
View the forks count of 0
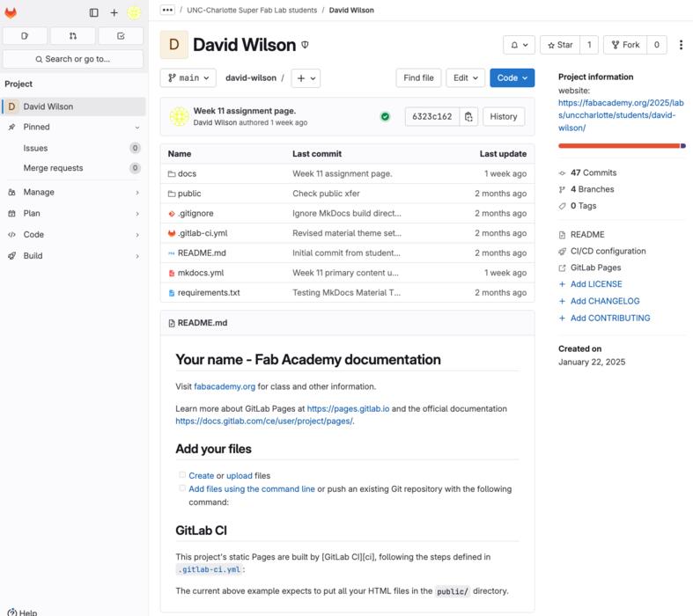pos(657,45)
